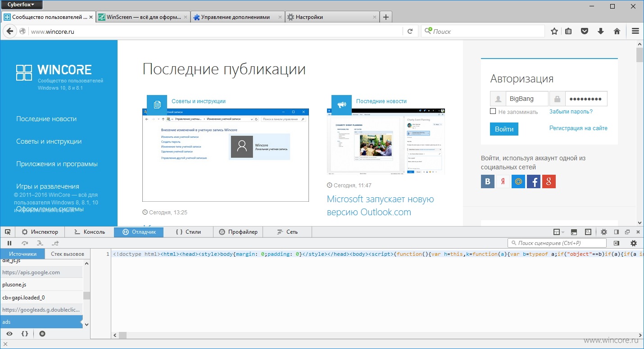Open the Сеть devtools tab
The height and width of the screenshot is (349, 644).
coord(287,232)
